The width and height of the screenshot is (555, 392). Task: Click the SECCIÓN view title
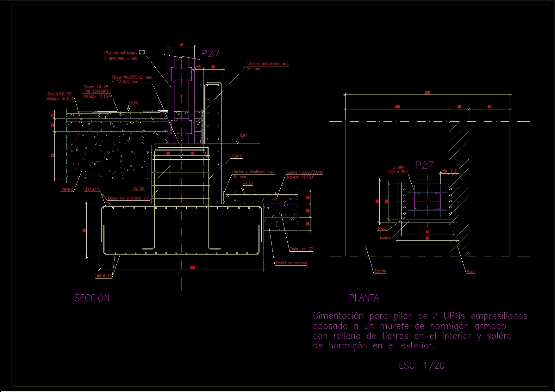coord(92,298)
